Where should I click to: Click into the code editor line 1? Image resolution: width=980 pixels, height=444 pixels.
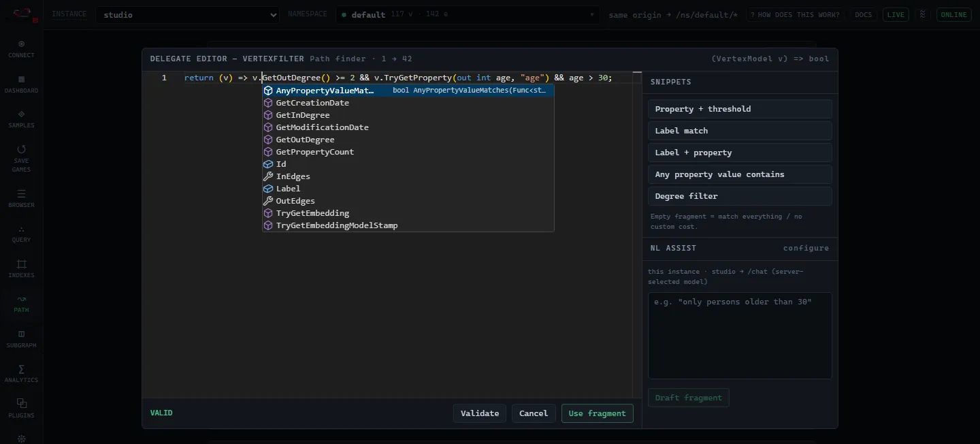click(408, 78)
